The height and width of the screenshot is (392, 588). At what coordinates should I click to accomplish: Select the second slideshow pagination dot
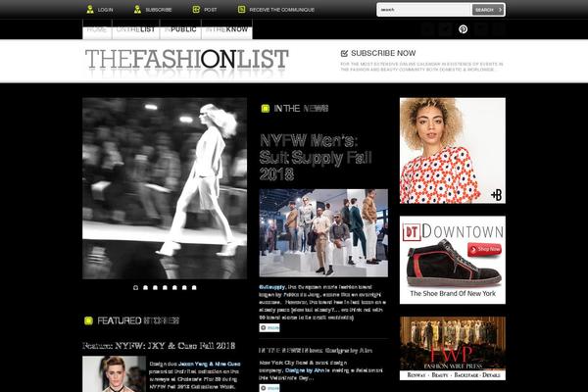point(145,288)
